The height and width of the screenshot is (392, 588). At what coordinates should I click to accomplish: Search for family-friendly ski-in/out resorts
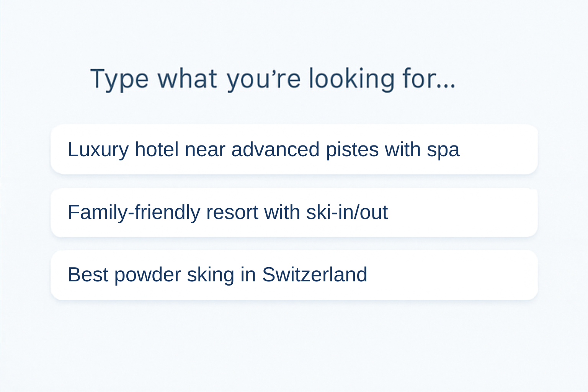tap(294, 212)
